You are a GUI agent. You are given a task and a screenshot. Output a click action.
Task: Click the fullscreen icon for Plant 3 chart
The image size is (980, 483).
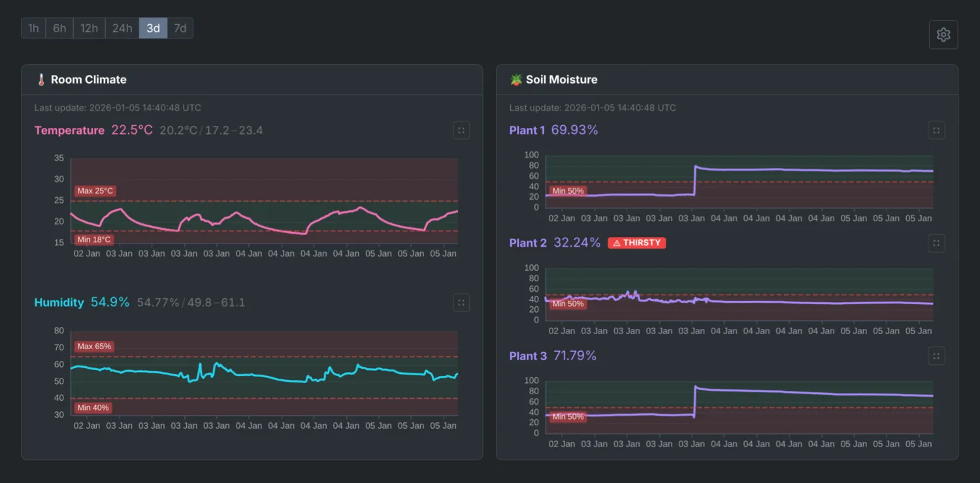click(936, 356)
